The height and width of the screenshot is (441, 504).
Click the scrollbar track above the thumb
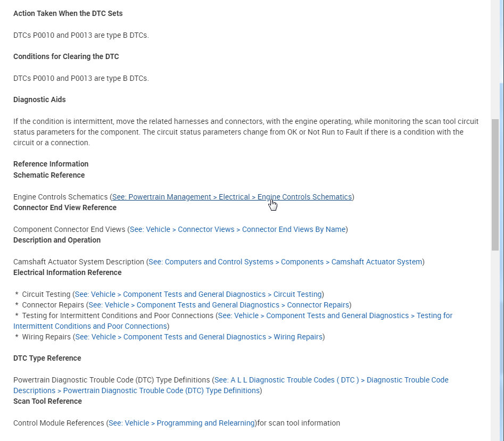coord(495,59)
